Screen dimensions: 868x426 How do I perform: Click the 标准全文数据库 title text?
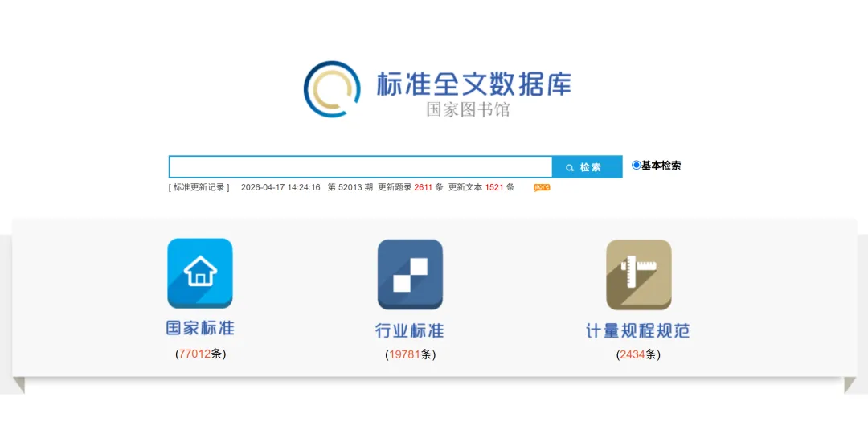(474, 84)
